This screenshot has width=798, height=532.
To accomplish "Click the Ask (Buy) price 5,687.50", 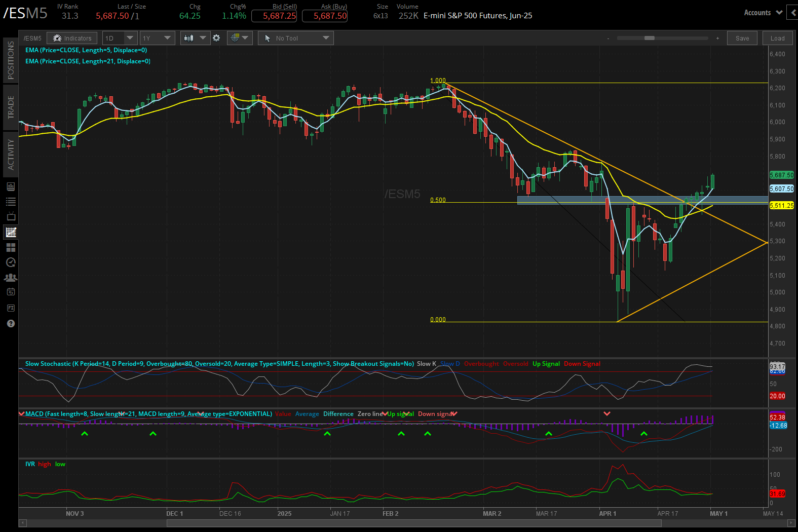I will (x=325, y=16).
